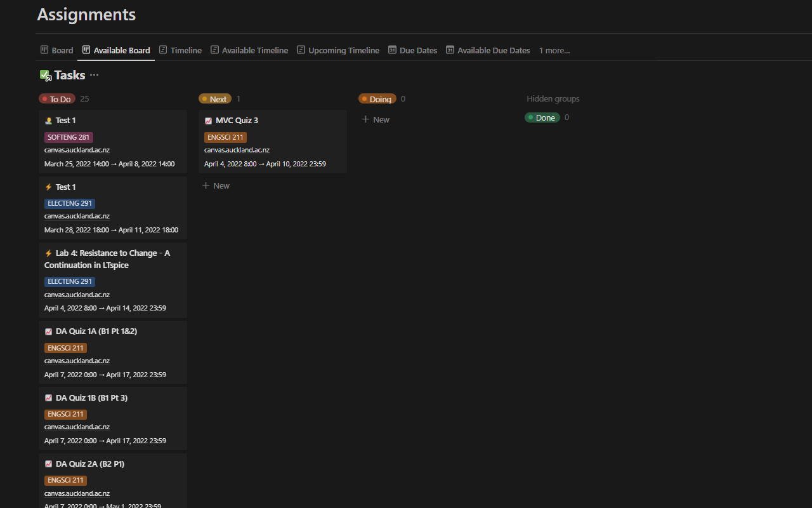Viewport: 812px width, 508px height.
Task: Open the Tasks three-dot options menu
Action: coord(94,75)
